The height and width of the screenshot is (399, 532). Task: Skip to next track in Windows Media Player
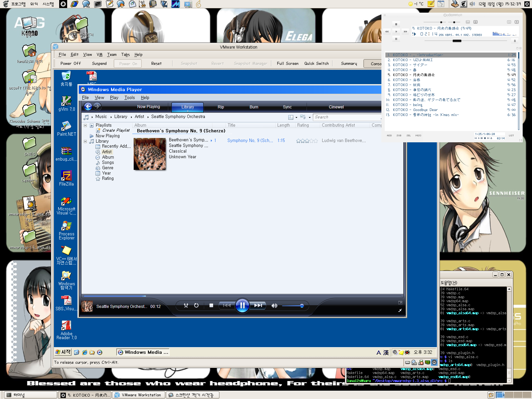[x=258, y=305]
